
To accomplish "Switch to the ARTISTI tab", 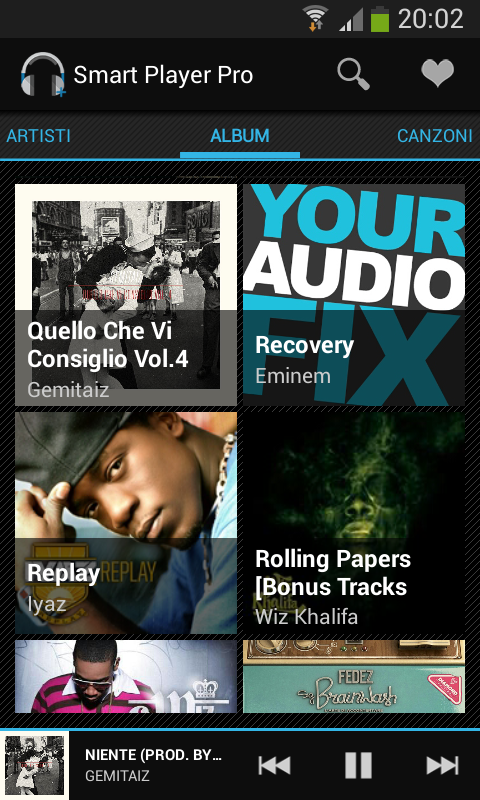I will [x=38, y=136].
